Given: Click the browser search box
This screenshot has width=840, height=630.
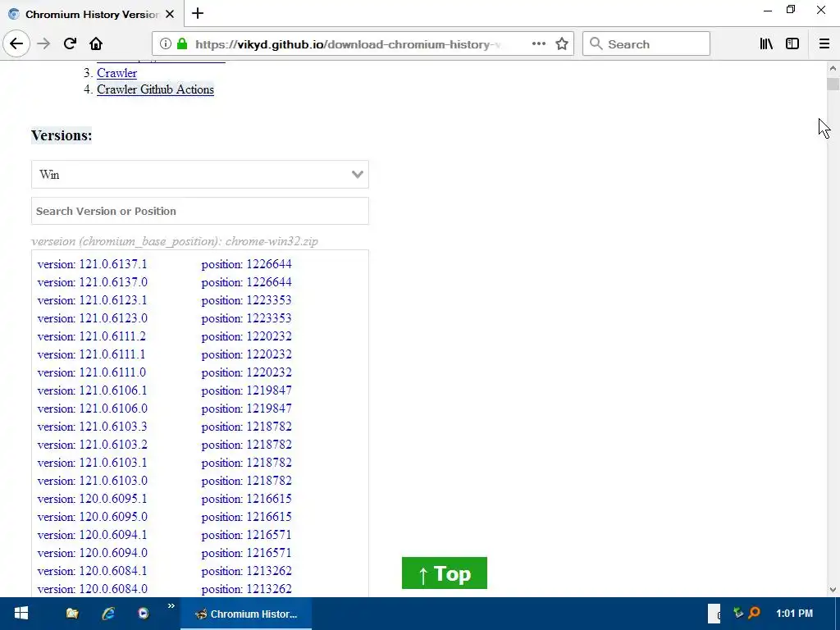Looking at the screenshot, I should [646, 44].
